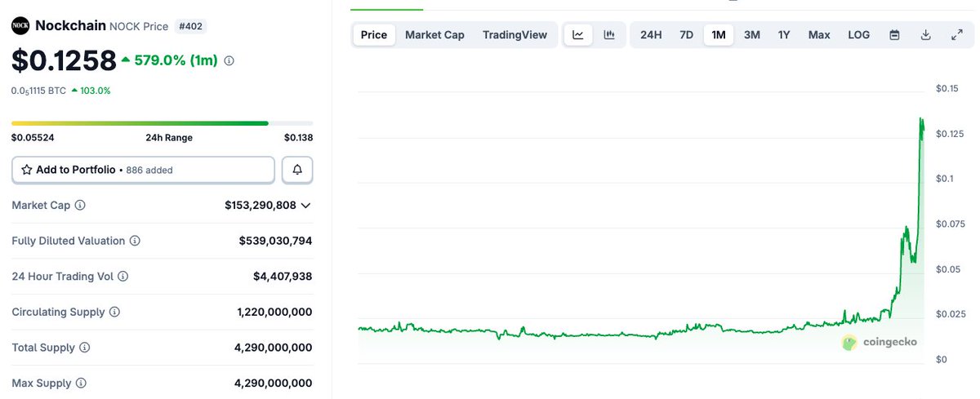Set chart range to 3M
Image resolution: width=980 pixels, height=399 pixels.
click(752, 35)
